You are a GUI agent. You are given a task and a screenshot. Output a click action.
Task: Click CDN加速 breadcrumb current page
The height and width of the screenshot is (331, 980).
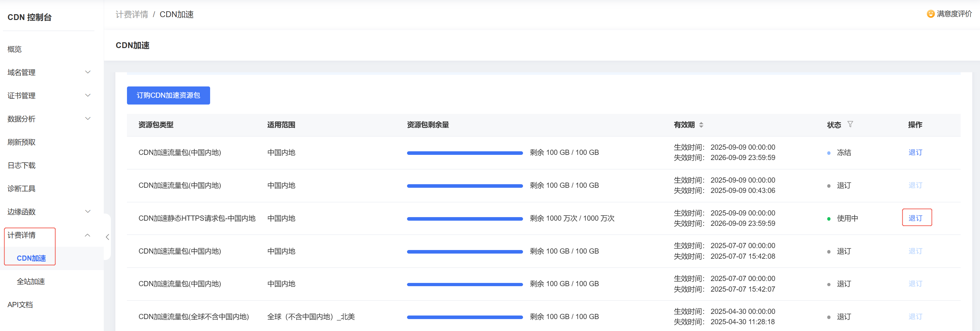pos(177,15)
